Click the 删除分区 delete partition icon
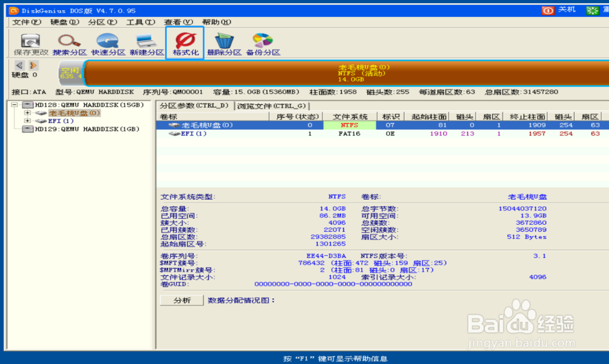609x364 pixels. (224, 41)
